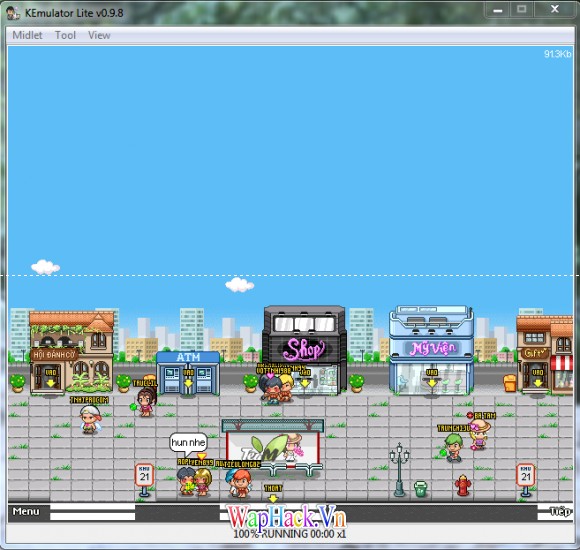Click the pink Shop neon sign

pyautogui.click(x=304, y=349)
